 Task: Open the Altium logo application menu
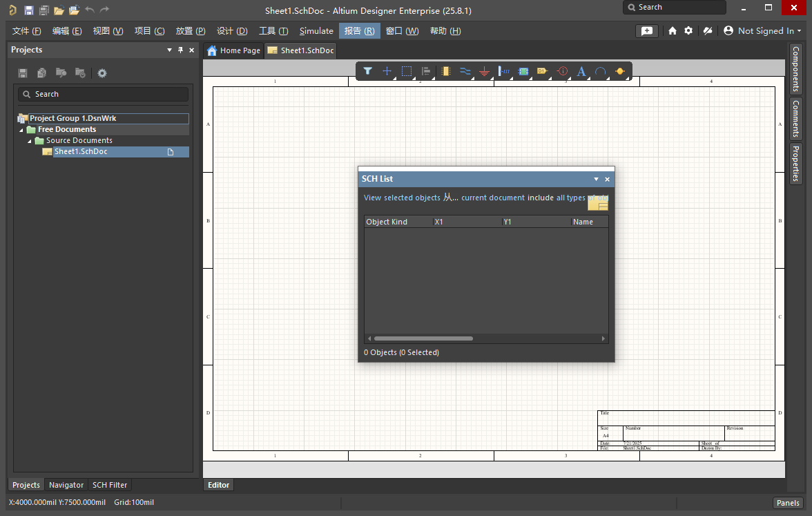tap(13, 10)
